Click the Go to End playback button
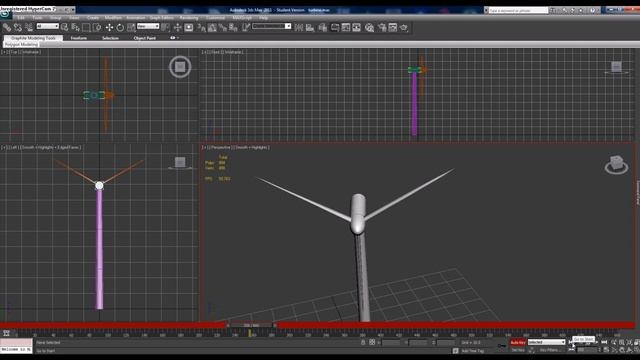Viewport: 640px width, 360px height. (604, 342)
